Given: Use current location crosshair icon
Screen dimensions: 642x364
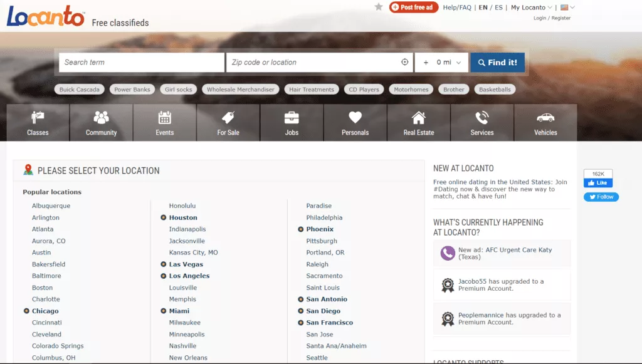Looking at the screenshot, I should (x=405, y=62).
